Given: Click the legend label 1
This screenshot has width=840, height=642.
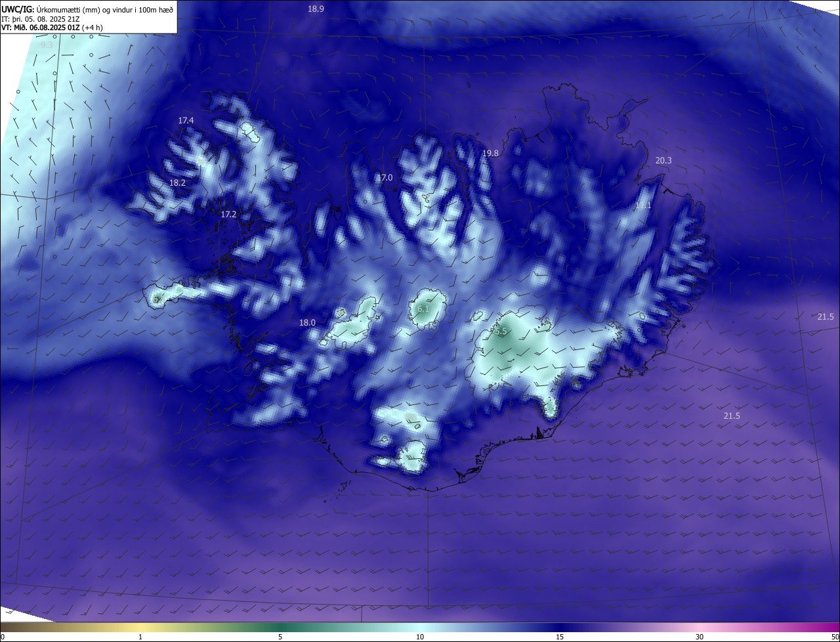Looking at the screenshot, I should coord(140,637).
